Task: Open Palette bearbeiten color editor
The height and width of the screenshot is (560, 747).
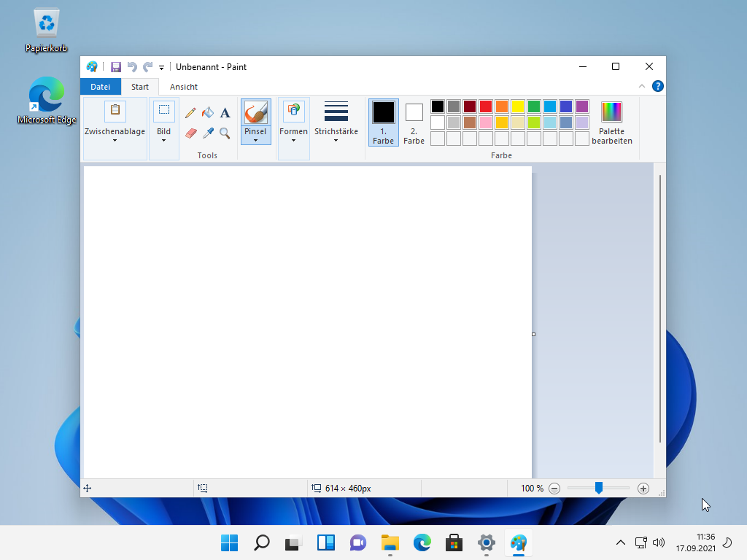Action: (612, 122)
